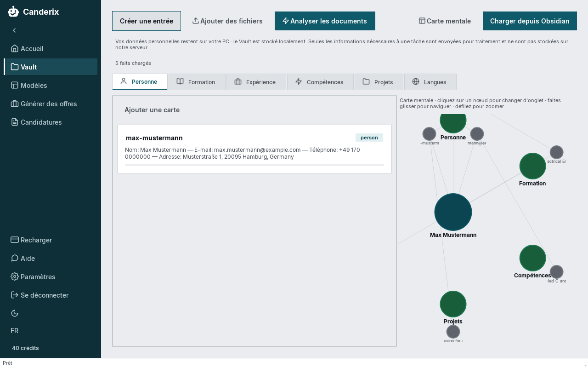Go to Générer des offres

(51, 103)
